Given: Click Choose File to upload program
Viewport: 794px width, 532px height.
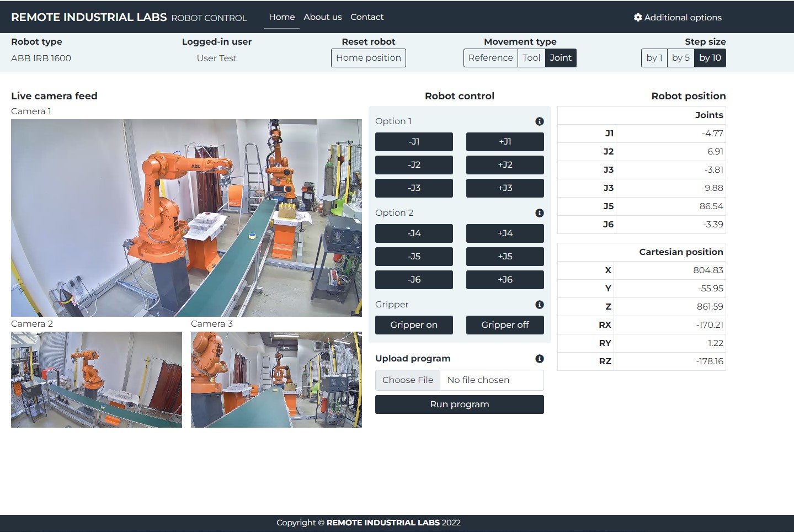Looking at the screenshot, I should 408,380.
